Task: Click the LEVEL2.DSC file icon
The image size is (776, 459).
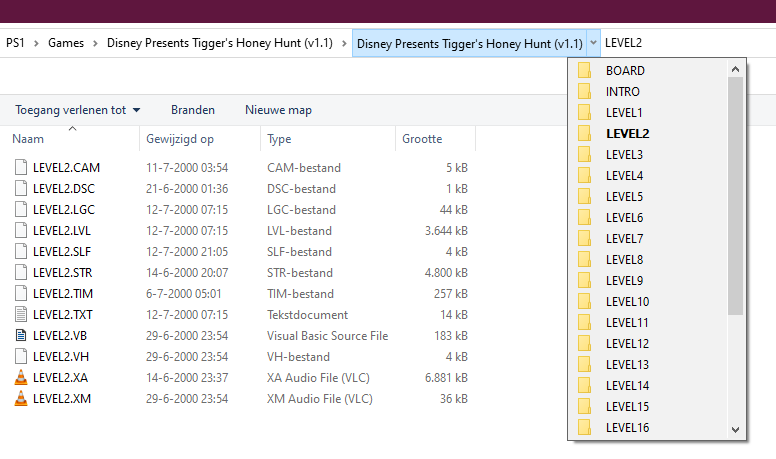Action: (21, 188)
